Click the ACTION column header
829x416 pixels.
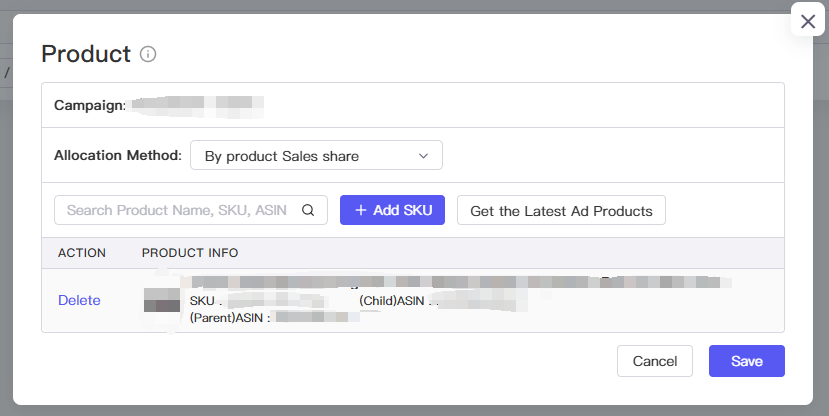tap(82, 253)
